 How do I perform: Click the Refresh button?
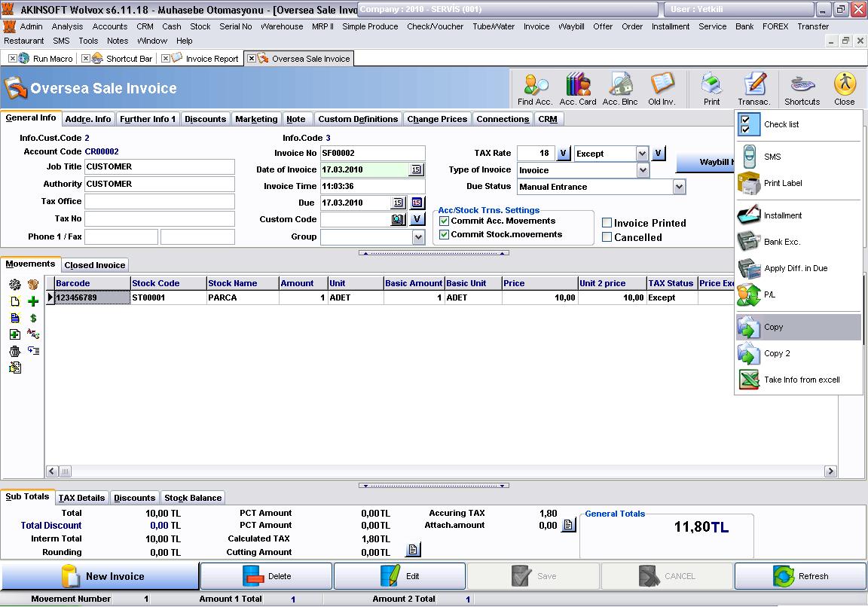click(800, 576)
